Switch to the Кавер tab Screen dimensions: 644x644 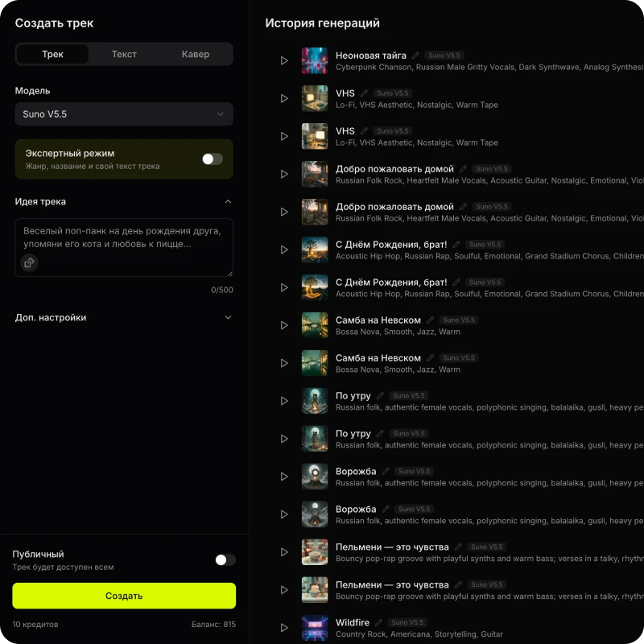click(196, 55)
